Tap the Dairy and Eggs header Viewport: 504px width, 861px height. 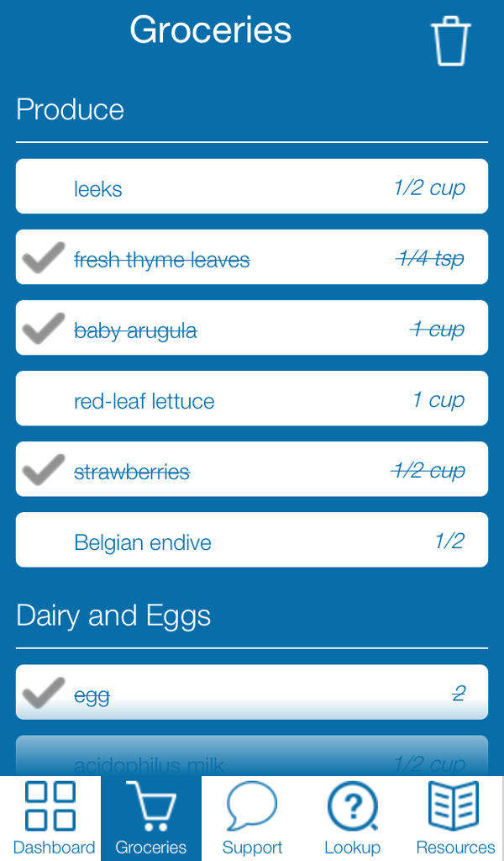pyautogui.click(x=113, y=616)
